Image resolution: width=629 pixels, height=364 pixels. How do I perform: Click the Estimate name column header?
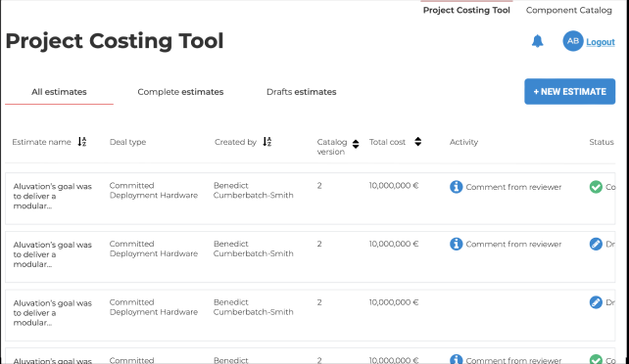click(41, 142)
